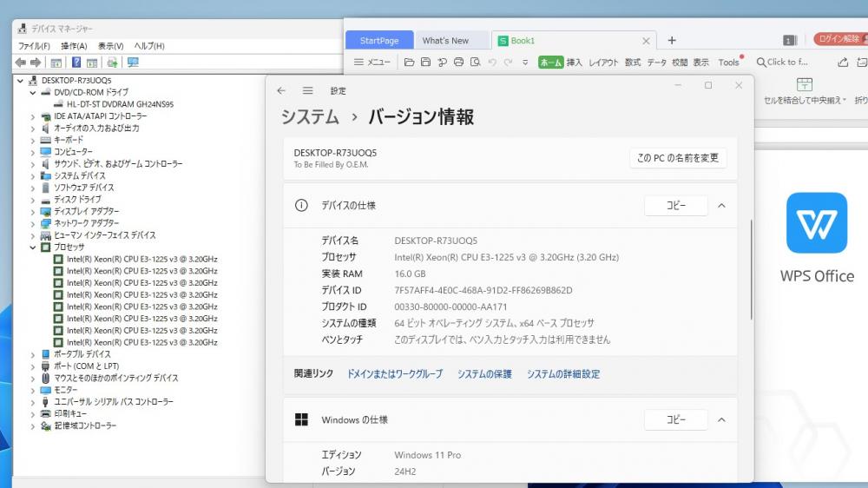
Task: Select the ポート (COM と LPT) tree item
Action: tap(86, 366)
